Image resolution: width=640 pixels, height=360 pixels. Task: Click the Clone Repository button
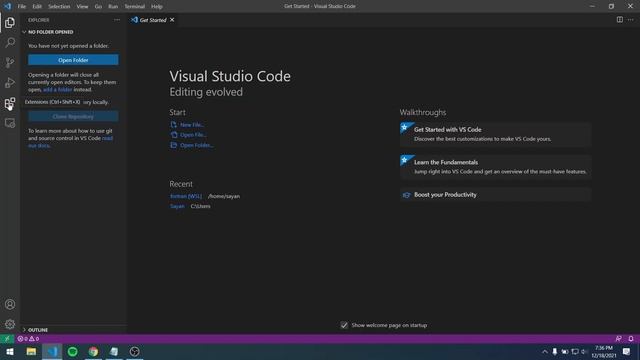tap(73, 116)
